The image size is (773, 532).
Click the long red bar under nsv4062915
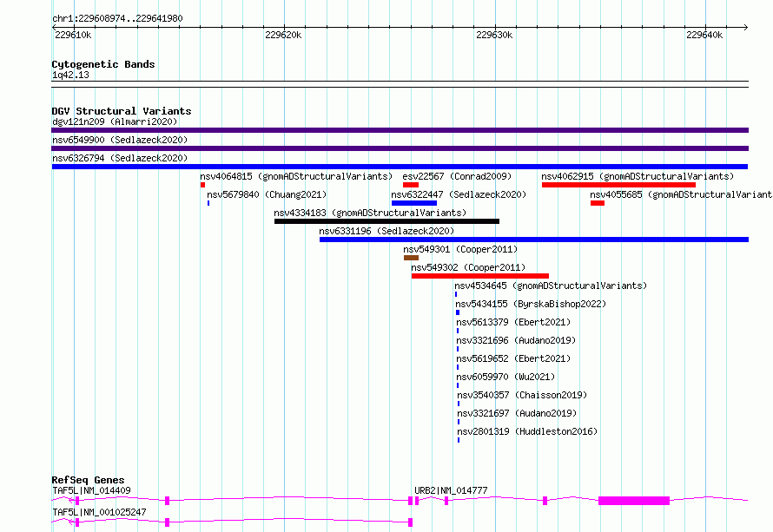coord(618,185)
